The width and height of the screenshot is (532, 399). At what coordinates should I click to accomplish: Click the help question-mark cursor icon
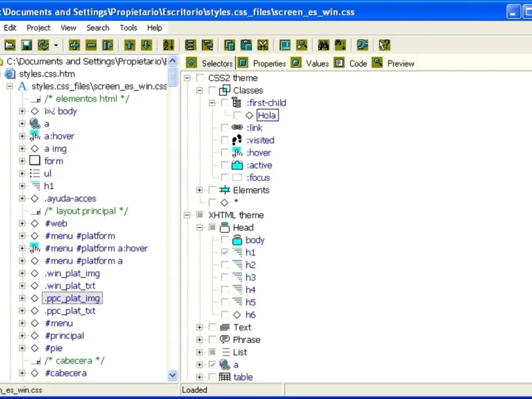pyautogui.click(x=384, y=45)
